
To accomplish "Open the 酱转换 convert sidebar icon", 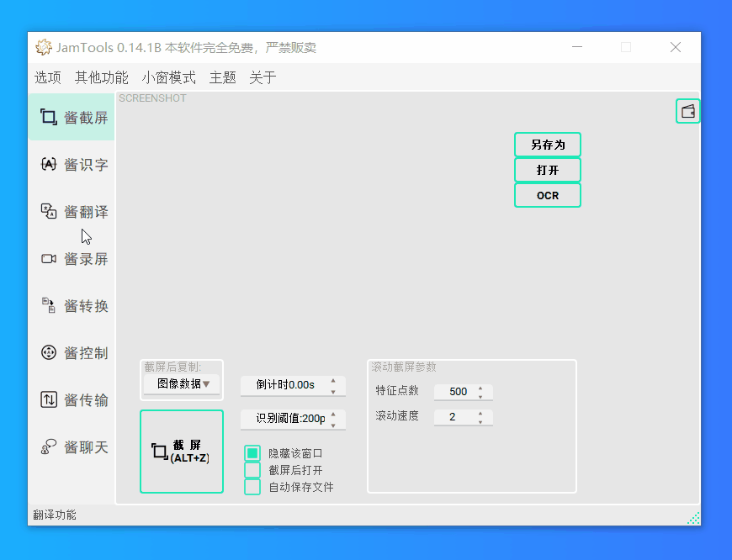I will click(49, 305).
